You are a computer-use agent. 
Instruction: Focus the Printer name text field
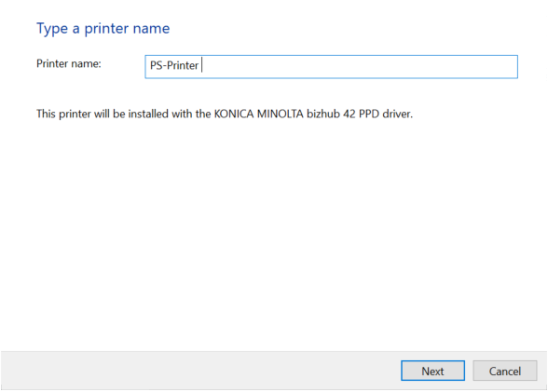click(x=332, y=67)
